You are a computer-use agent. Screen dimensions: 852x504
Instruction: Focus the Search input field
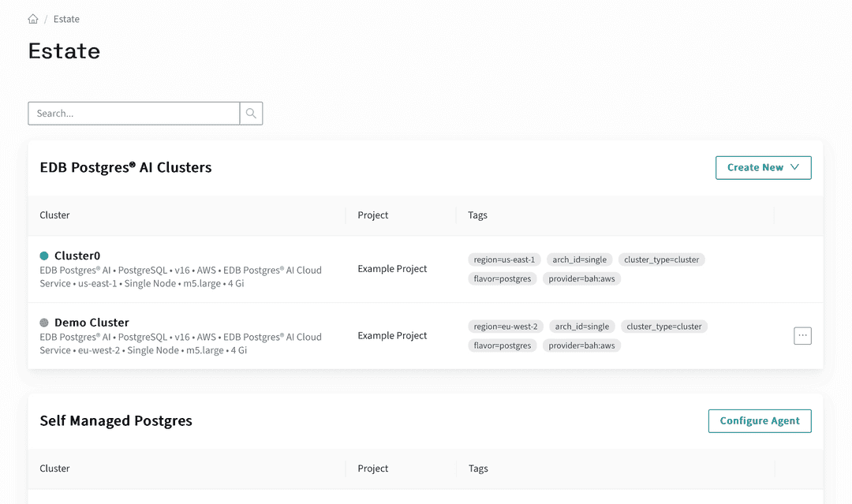coord(134,114)
